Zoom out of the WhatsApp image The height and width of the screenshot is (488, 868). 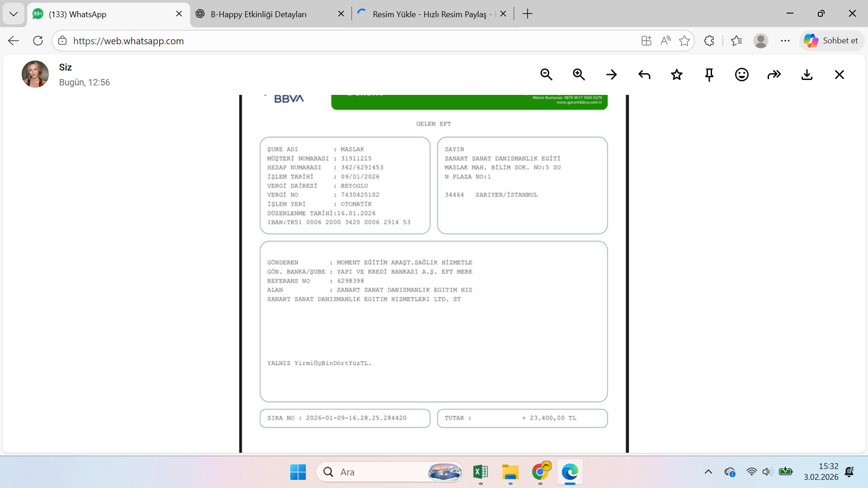pyautogui.click(x=546, y=75)
